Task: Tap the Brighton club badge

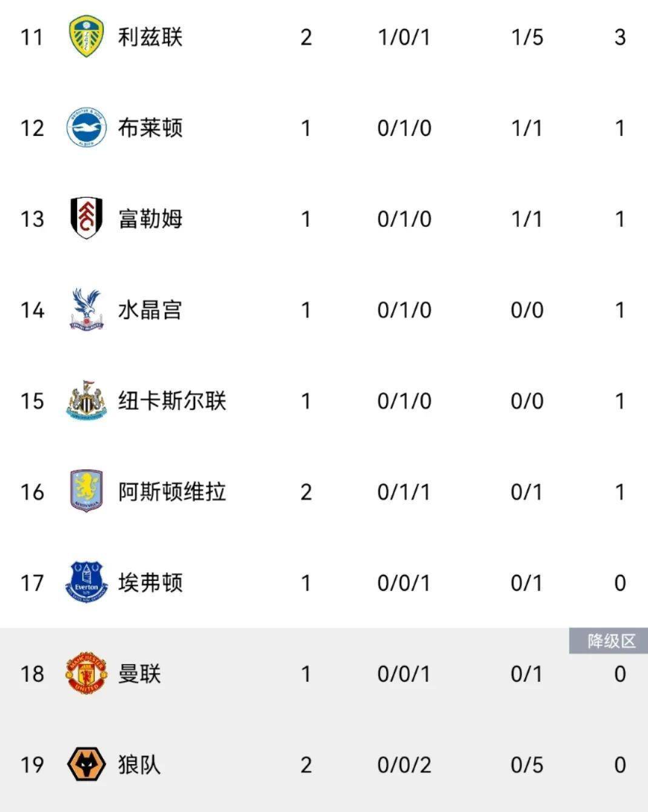Action: (x=86, y=128)
